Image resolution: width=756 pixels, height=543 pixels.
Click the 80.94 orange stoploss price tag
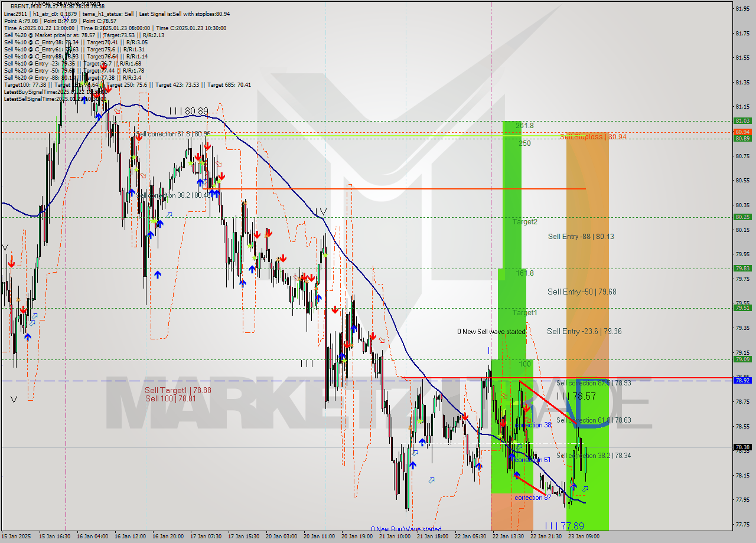tap(742, 132)
